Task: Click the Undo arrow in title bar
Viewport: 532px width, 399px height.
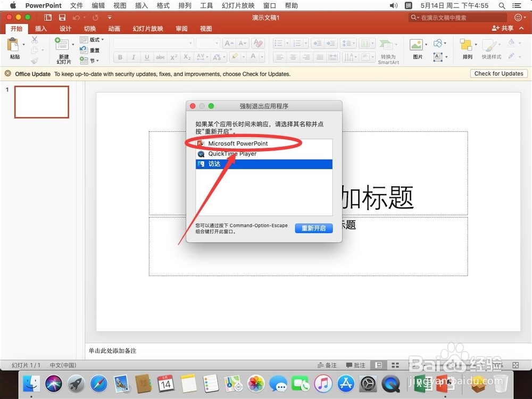Action: (76, 18)
